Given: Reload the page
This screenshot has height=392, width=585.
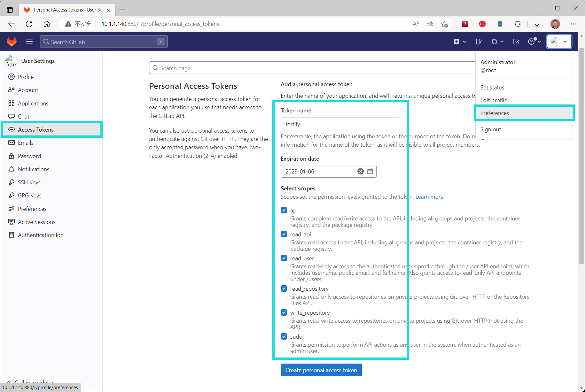Looking at the screenshot, I should (x=29, y=24).
